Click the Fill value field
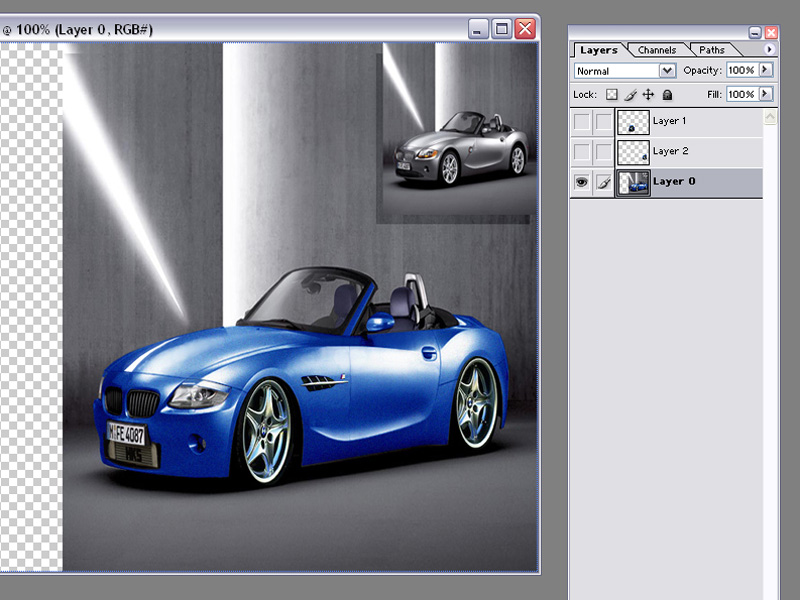The width and height of the screenshot is (800, 600). 742,94
